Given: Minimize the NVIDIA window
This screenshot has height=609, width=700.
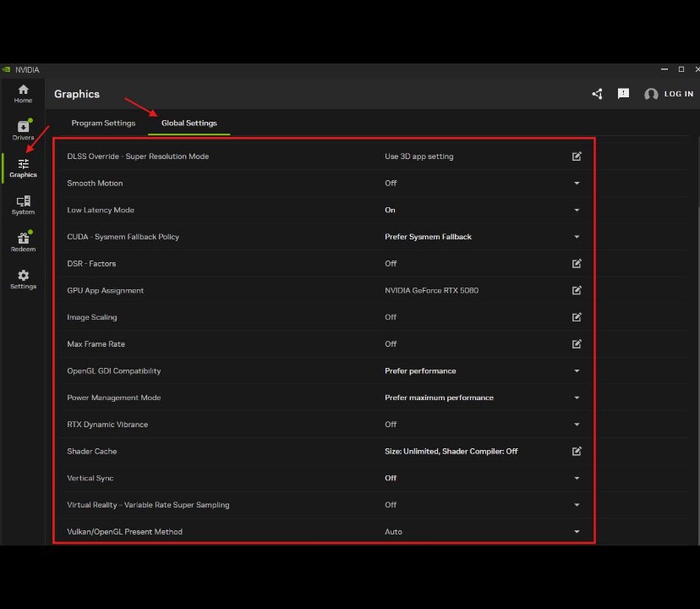Looking at the screenshot, I should click(x=664, y=69).
